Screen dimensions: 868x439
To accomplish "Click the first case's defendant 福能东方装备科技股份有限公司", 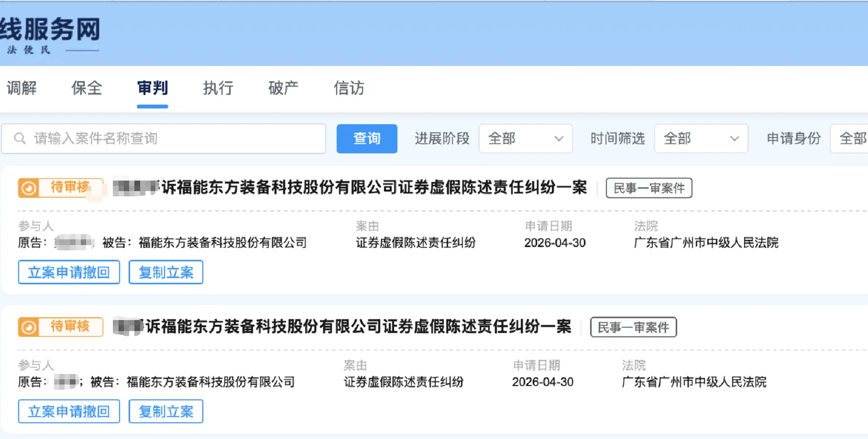I will [x=222, y=243].
